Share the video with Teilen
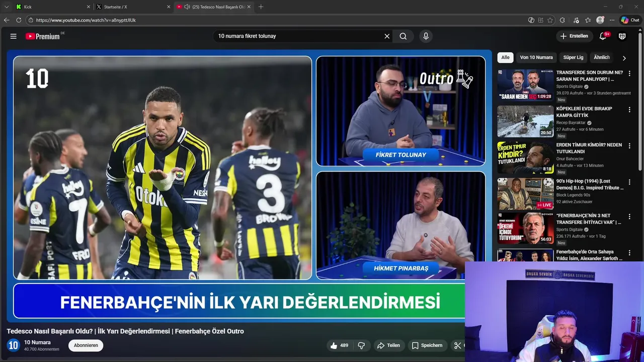The width and height of the screenshot is (644, 362). [x=388, y=345]
